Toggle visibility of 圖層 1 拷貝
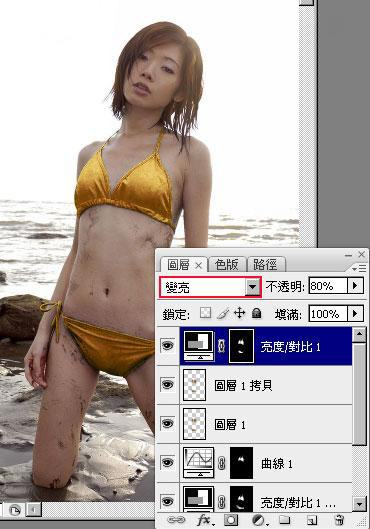370x529 pixels. tap(168, 385)
